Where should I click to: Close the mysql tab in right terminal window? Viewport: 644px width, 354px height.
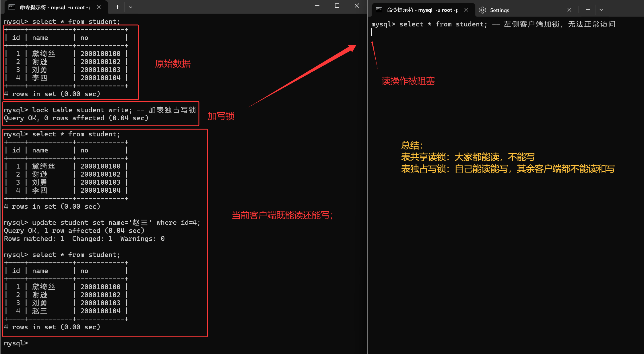(x=466, y=10)
